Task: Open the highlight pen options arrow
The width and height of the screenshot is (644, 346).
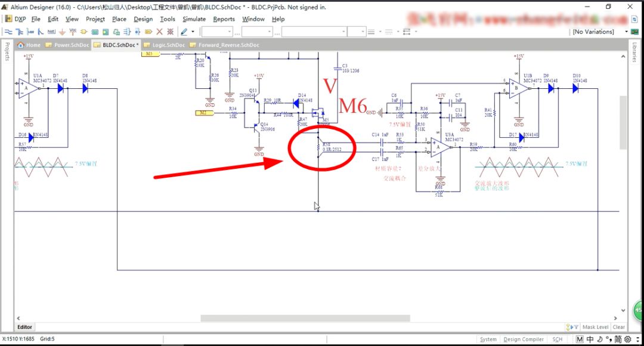Action: (x=193, y=32)
